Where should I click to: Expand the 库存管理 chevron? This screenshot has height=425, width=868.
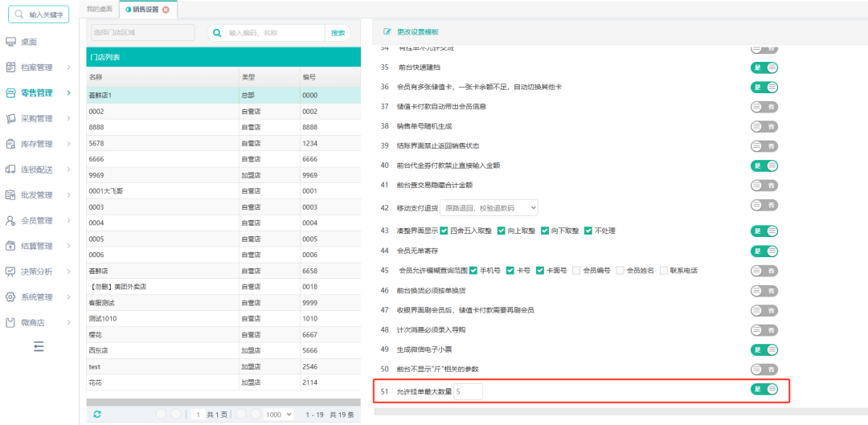pos(68,144)
